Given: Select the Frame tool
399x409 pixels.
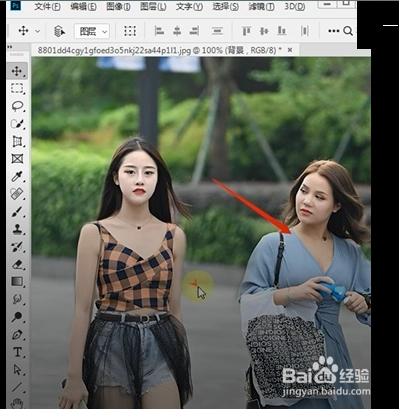Looking at the screenshot, I should click(17, 159).
